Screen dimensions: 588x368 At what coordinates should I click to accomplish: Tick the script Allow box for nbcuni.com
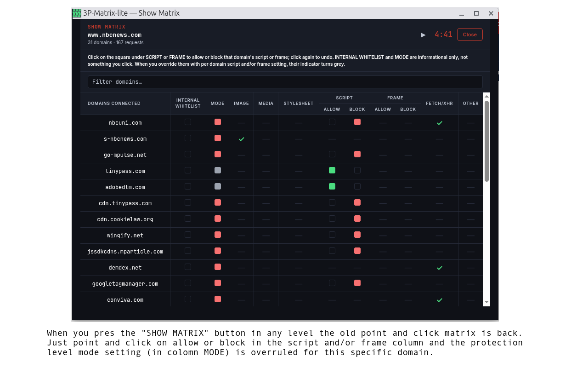[x=332, y=122]
